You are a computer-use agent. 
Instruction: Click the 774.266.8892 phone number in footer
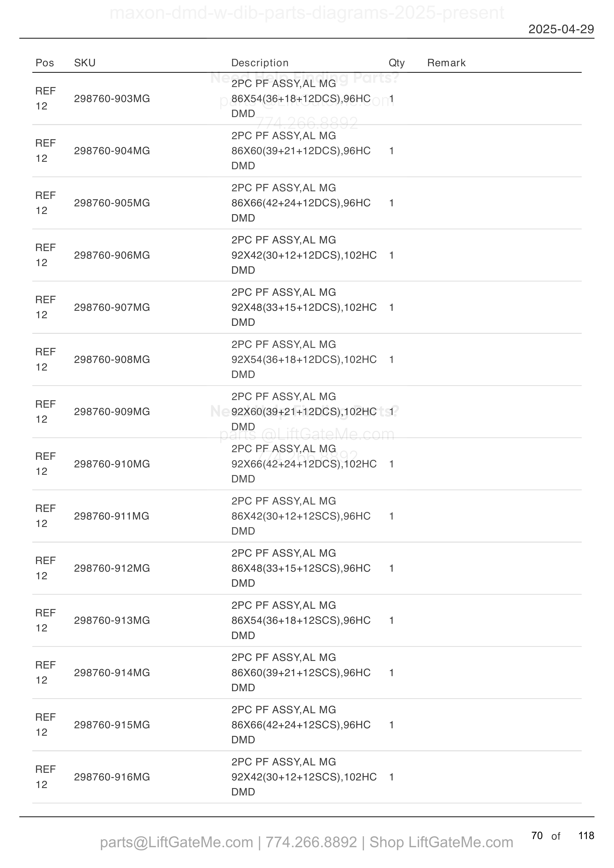pos(311,842)
